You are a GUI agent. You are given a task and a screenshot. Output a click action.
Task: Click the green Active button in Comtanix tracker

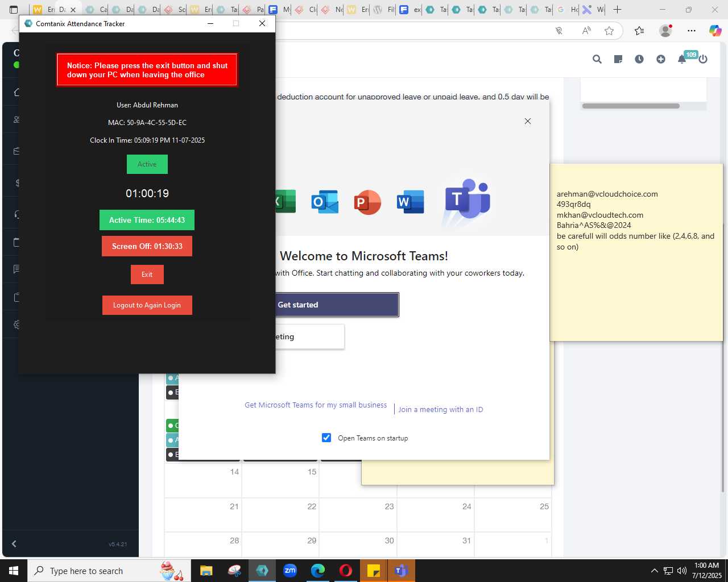[147, 164]
